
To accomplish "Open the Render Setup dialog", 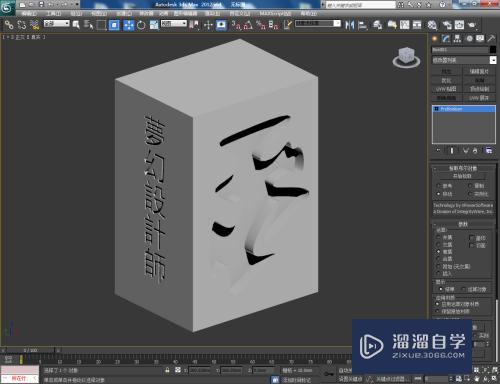I will tap(447, 25).
